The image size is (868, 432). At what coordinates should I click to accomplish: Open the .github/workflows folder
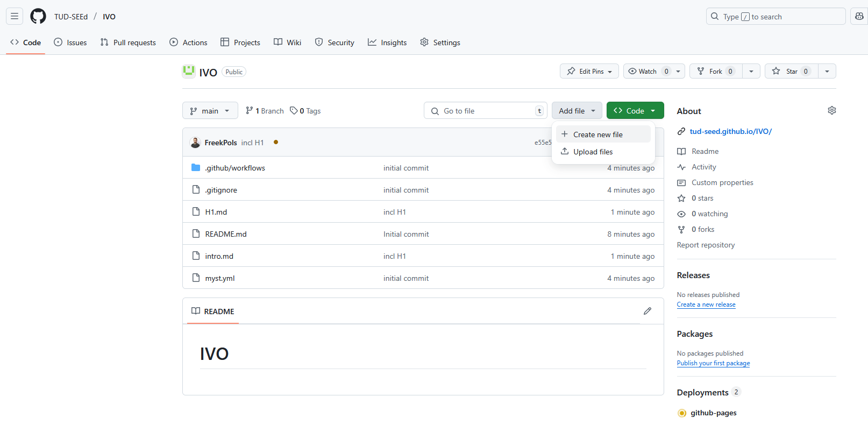pos(234,168)
